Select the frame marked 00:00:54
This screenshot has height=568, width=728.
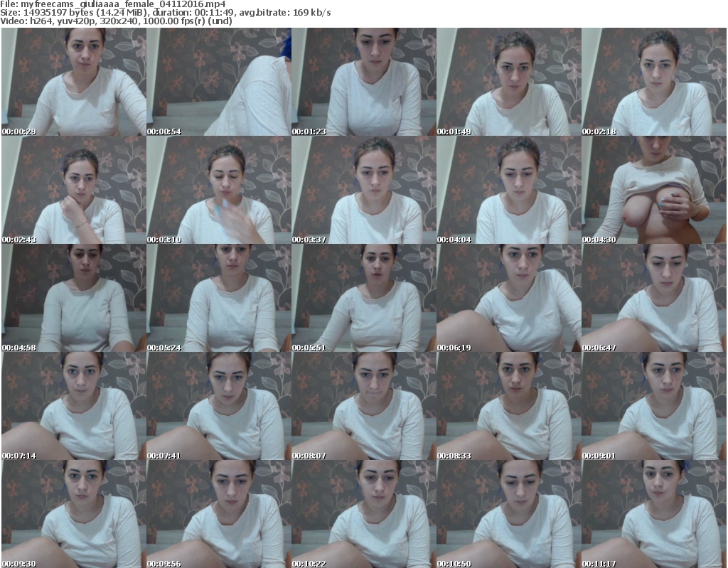tap(219, 82)
